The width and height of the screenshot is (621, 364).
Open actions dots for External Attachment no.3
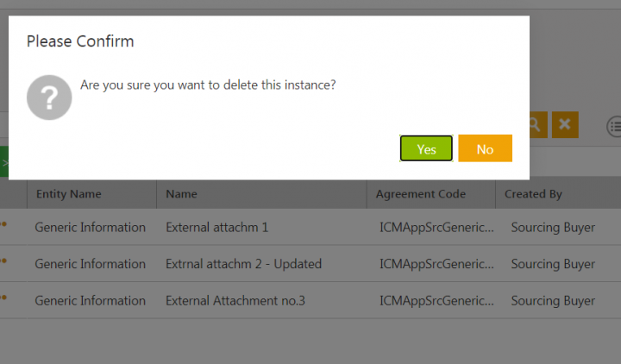coord(3,299)
